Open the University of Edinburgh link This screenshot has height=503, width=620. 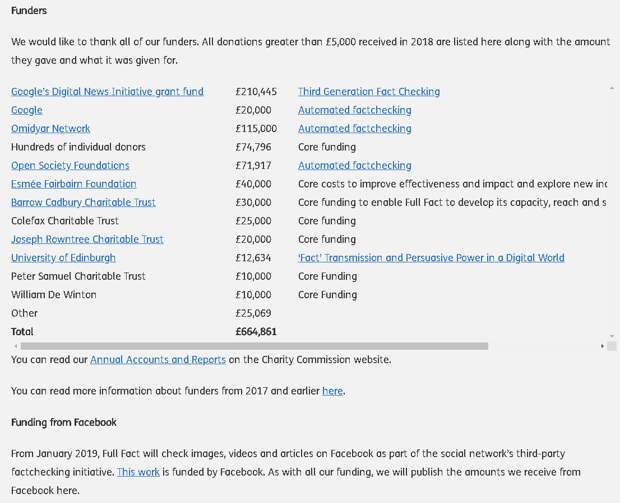tap(63, 258)
